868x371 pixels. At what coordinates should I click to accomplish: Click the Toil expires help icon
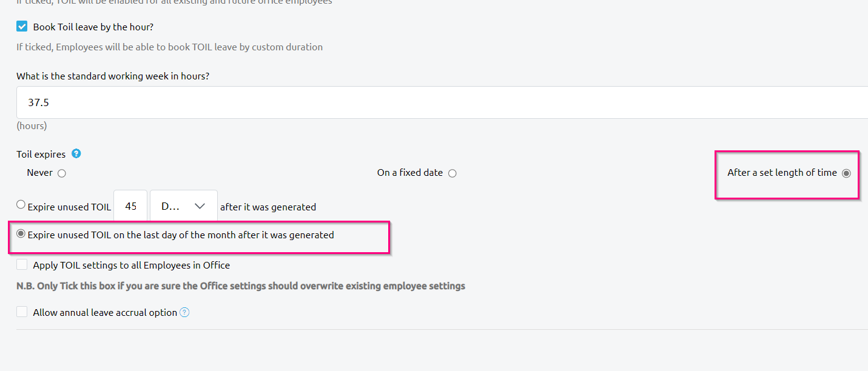76,153
